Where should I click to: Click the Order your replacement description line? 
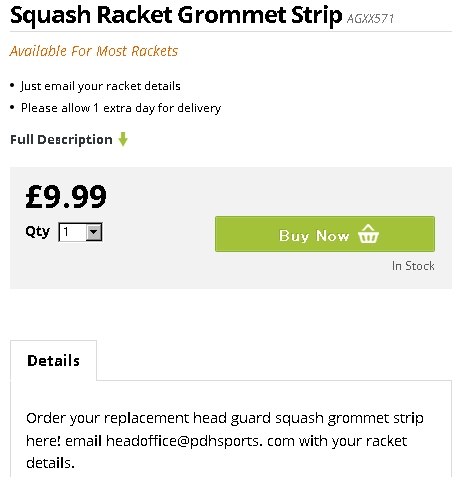click(x=225, y=418)
